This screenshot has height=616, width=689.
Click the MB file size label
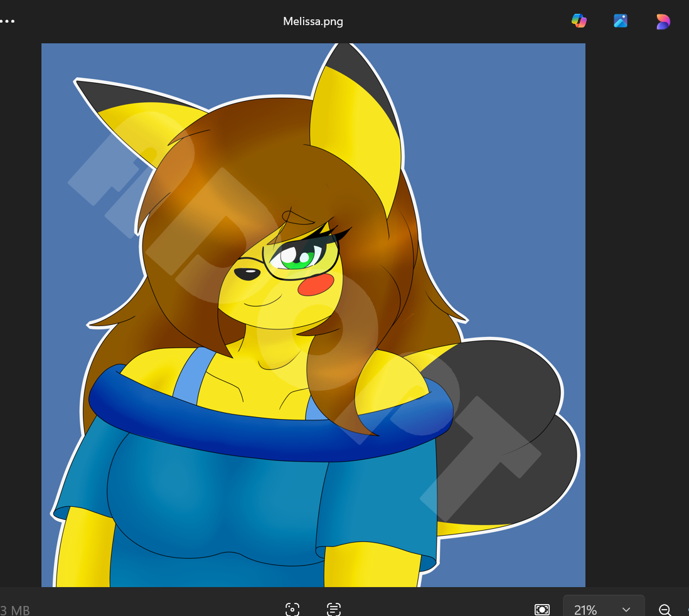15,610
